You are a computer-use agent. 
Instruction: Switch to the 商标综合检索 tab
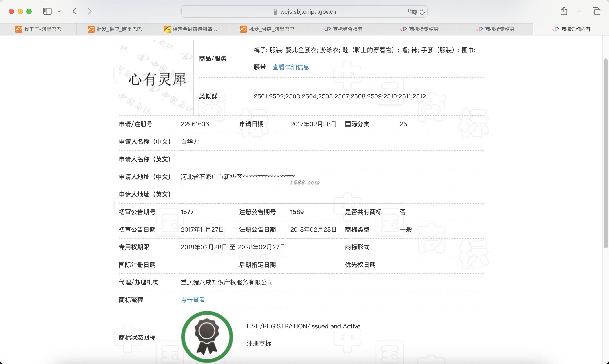(x=343, y=29)
